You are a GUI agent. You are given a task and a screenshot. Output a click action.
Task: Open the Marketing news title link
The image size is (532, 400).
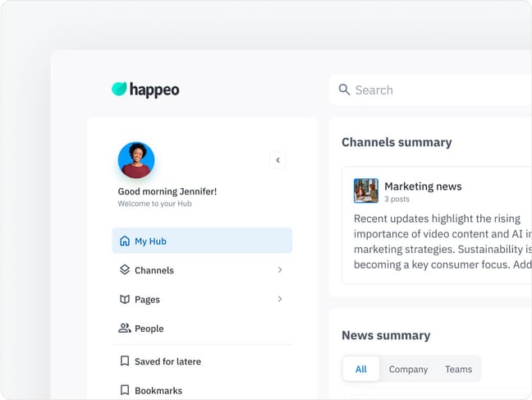(423, 186)
